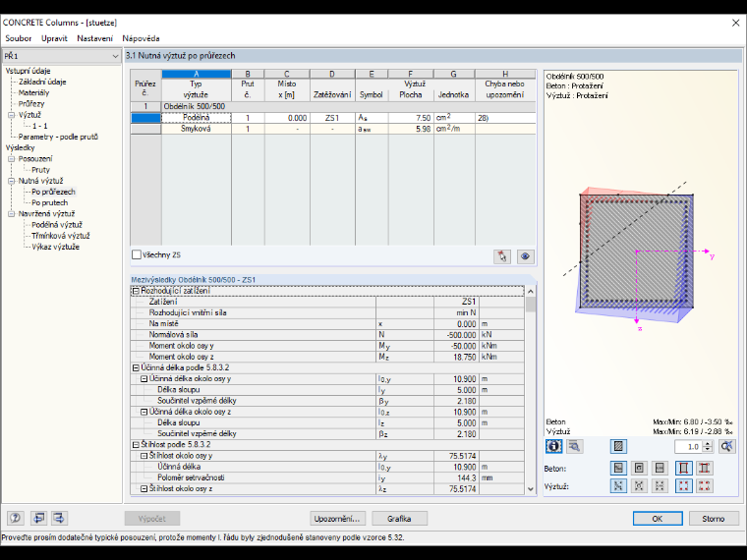Viewport: 747px width, 560px height.
Task: Click the info icon below the cross-section view
Action: tap(553, 446)
